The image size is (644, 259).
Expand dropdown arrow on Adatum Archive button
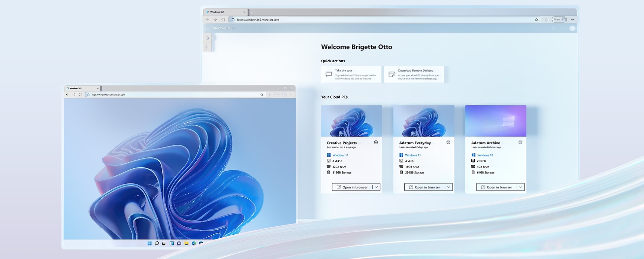click(521, 187)
